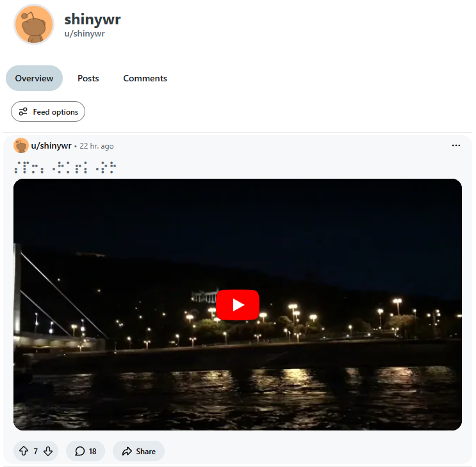Downvote the post by u/shinywr

48,451
